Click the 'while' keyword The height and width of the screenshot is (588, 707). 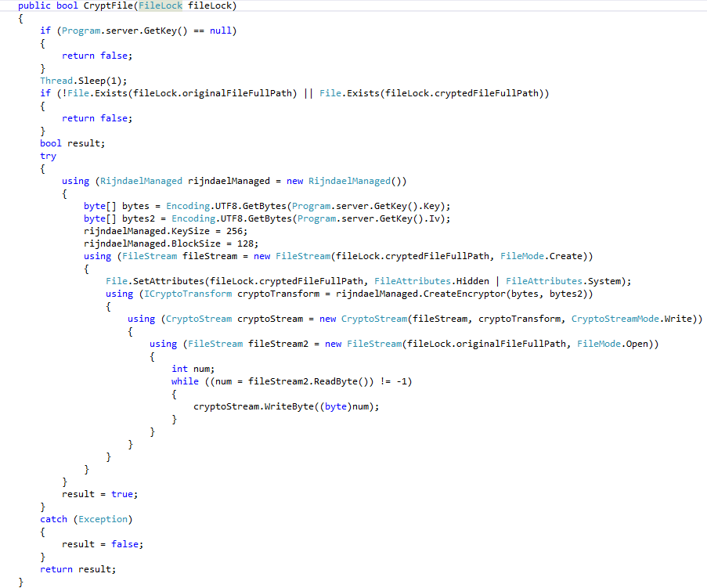(x=185, y=381)
